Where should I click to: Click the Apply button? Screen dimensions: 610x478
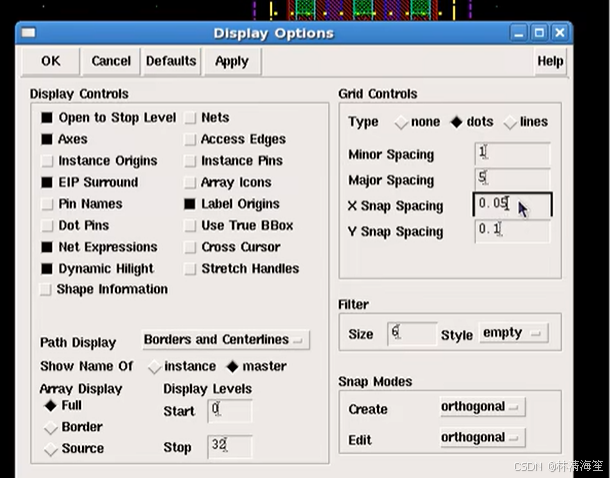click(x=232, y=61)
